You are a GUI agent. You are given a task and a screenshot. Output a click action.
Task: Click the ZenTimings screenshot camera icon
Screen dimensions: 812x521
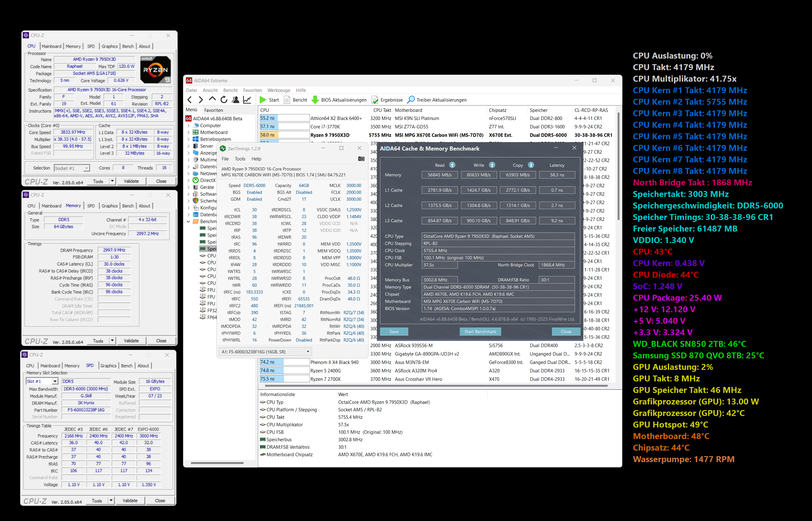(x=361, y=159)
